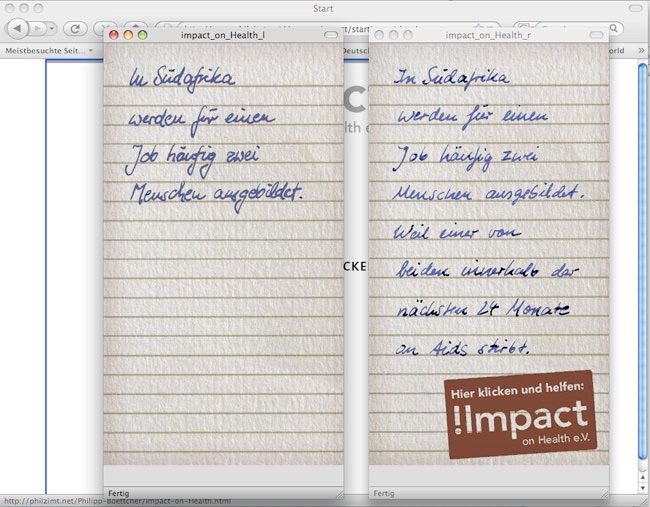The width and height of the screenshot is (650, 507).
Task: Toggle toolbar pill button of impact_on_Health_l window
Action: tap(331, 35)
